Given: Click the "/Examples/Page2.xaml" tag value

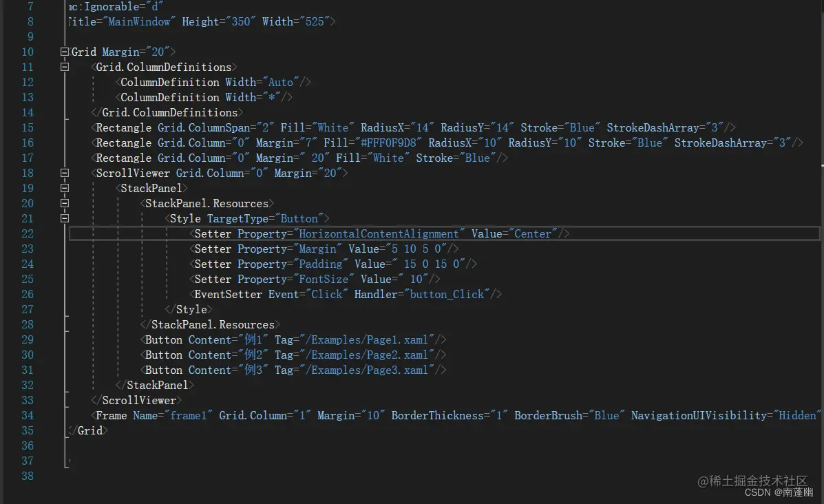Looking at the screenshot, I should pyautogui.click(x=367, y=355).
